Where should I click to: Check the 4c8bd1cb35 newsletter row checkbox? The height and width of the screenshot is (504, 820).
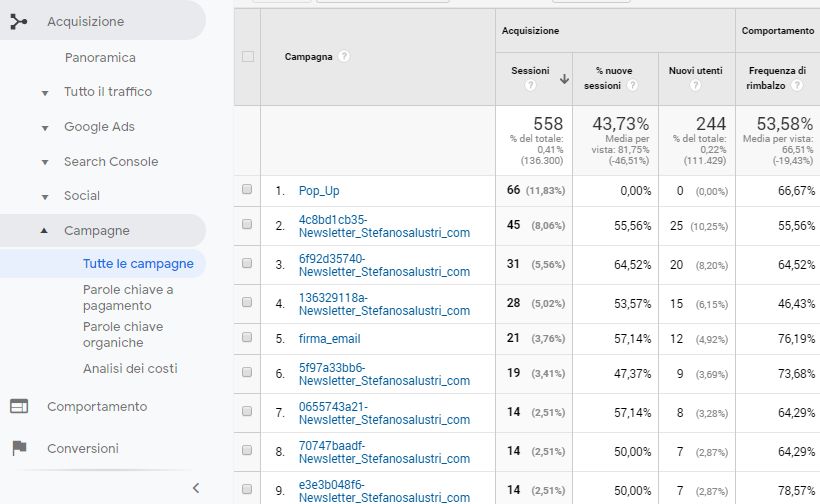click(x=247, y=224)
